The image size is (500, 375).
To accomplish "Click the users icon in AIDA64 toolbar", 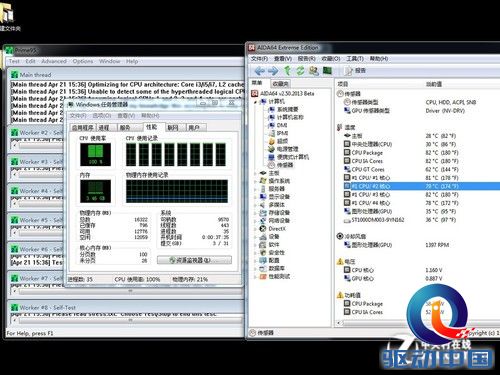I will (x=314, y=71).
